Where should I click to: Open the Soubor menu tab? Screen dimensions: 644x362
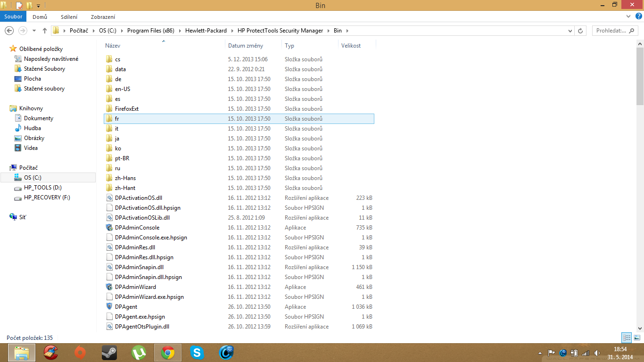[13, 16]
